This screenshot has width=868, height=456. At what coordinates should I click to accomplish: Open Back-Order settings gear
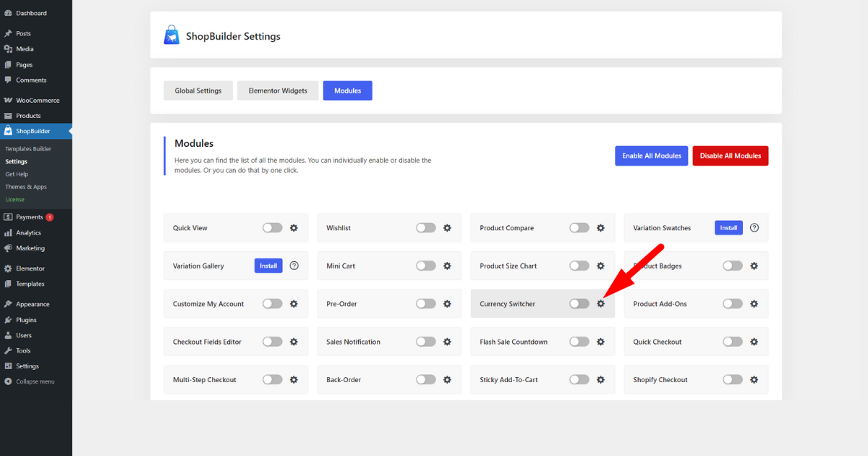pyautogui.click(x=447, y=379)
